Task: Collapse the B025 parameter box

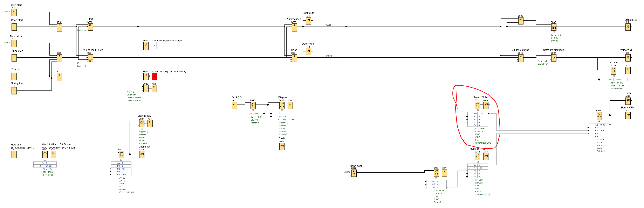Action: 436,178
